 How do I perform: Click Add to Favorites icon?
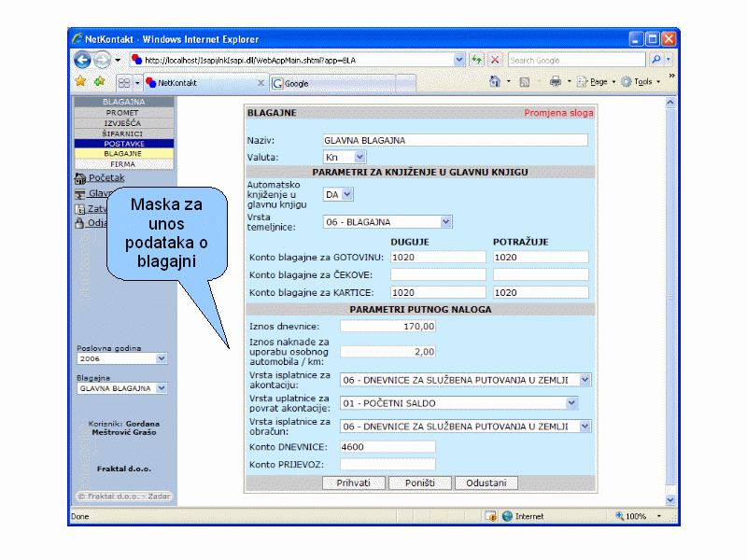[100, 82]
